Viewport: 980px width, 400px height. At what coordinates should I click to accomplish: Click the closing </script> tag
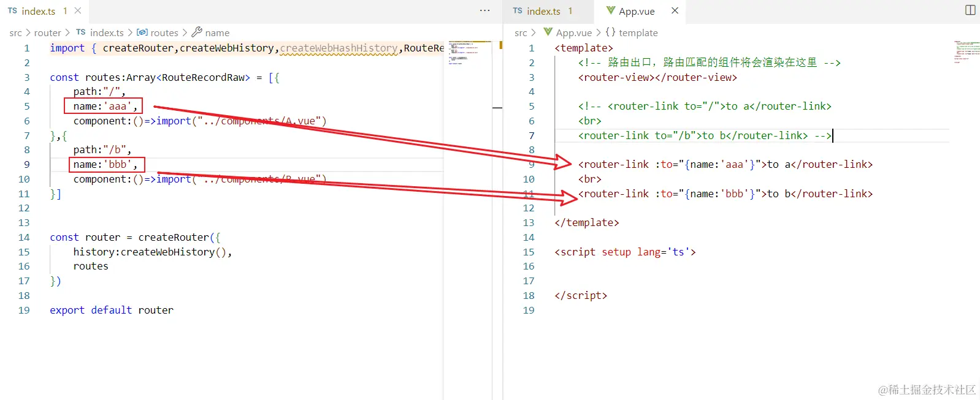581,296
